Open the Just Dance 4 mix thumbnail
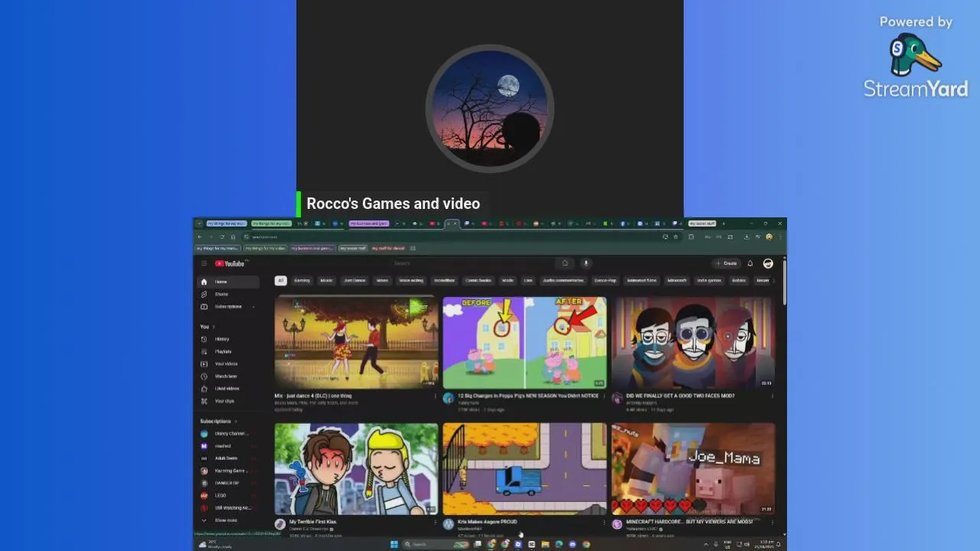This screenshot has height=551, width=980. tap(356, 343)
